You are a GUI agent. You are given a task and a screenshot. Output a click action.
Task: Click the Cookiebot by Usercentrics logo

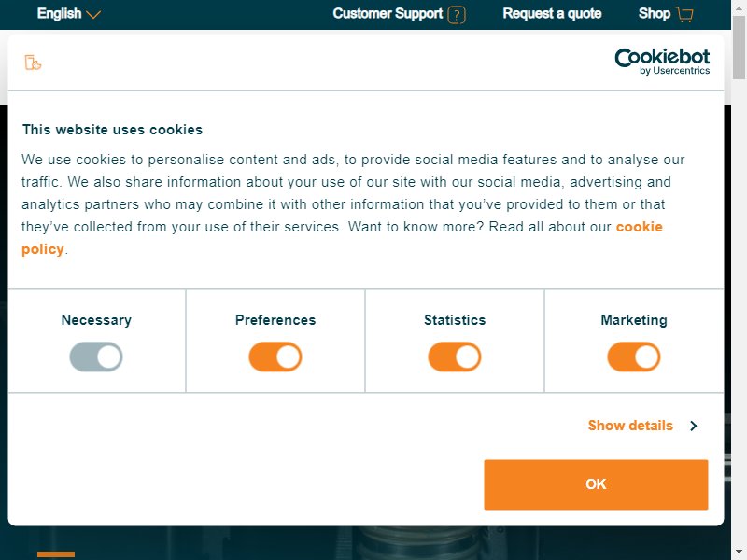point(662,62)
